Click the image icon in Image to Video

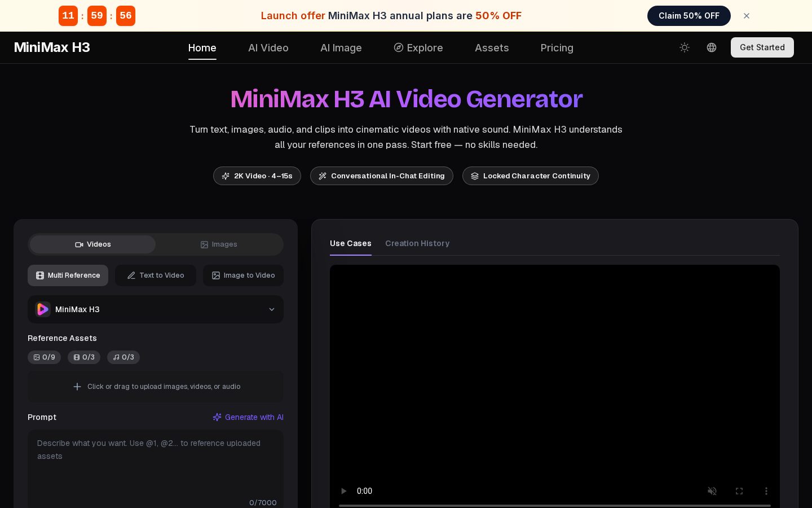coord(216,275)
